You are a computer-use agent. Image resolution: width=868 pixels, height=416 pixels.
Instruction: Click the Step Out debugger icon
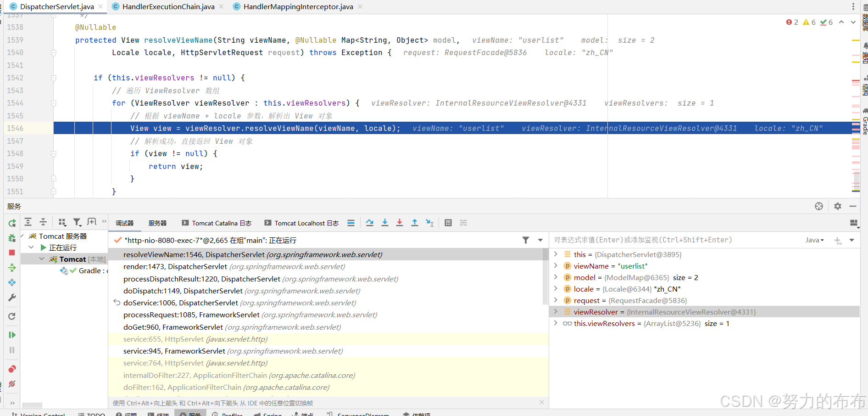click(x=415, y=223)
